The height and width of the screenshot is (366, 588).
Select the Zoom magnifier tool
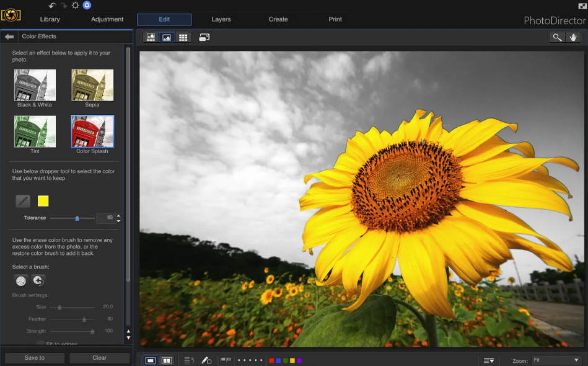(557, 37)
